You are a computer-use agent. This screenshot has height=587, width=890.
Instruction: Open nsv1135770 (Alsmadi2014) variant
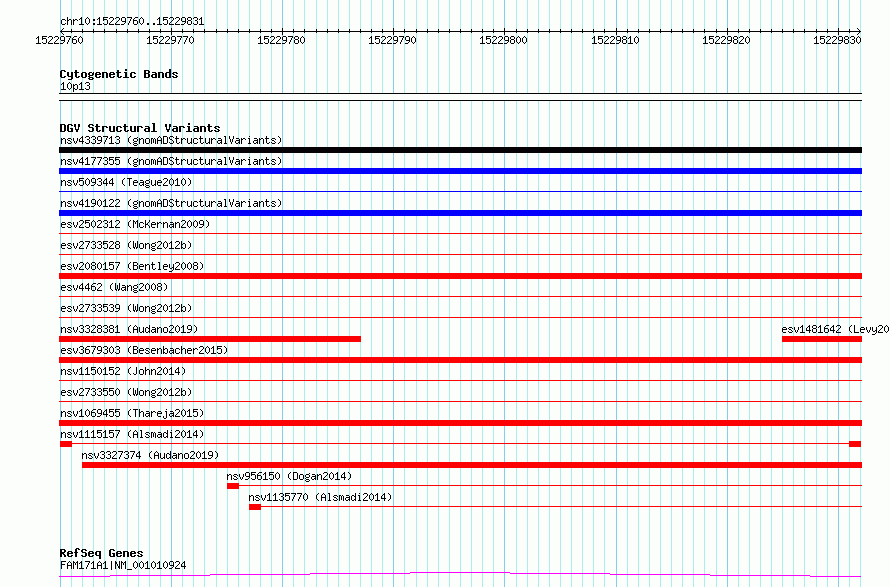320,497
